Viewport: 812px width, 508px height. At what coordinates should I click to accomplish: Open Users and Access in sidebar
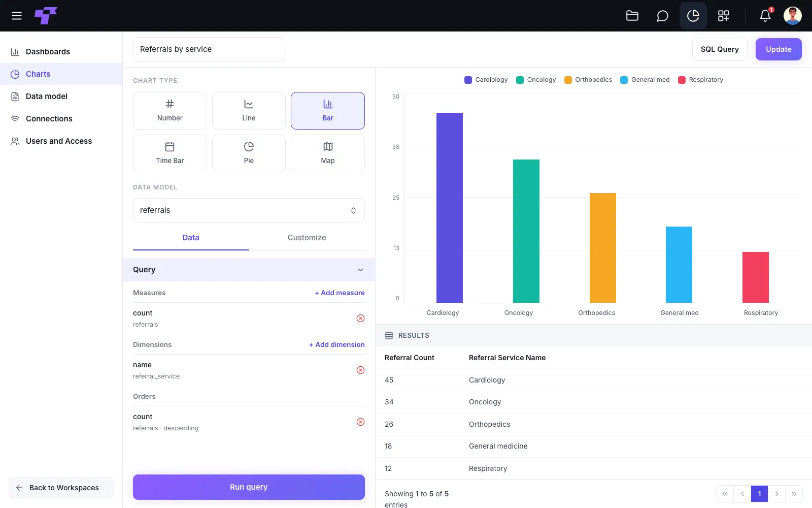coord(61,141)
